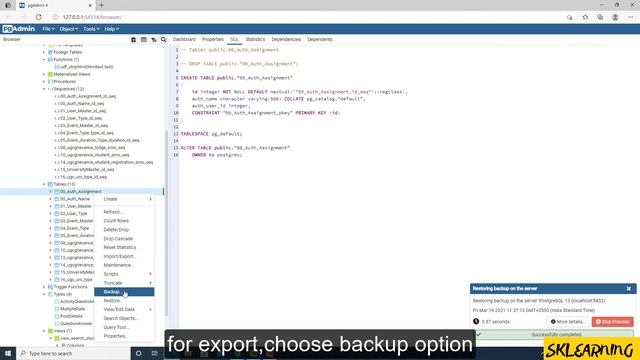Choose Backup... from the context menu
The image size is (640, 360).
(124, 292)
